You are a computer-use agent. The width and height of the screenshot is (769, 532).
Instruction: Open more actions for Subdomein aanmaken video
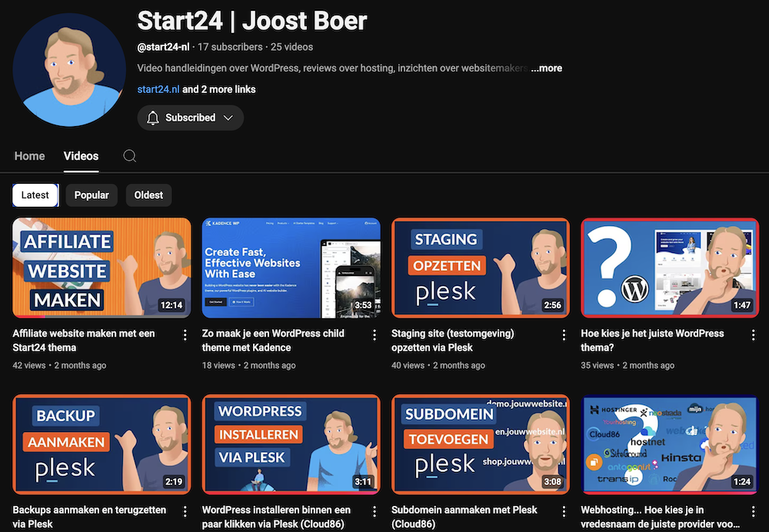[x=564, y=511]
